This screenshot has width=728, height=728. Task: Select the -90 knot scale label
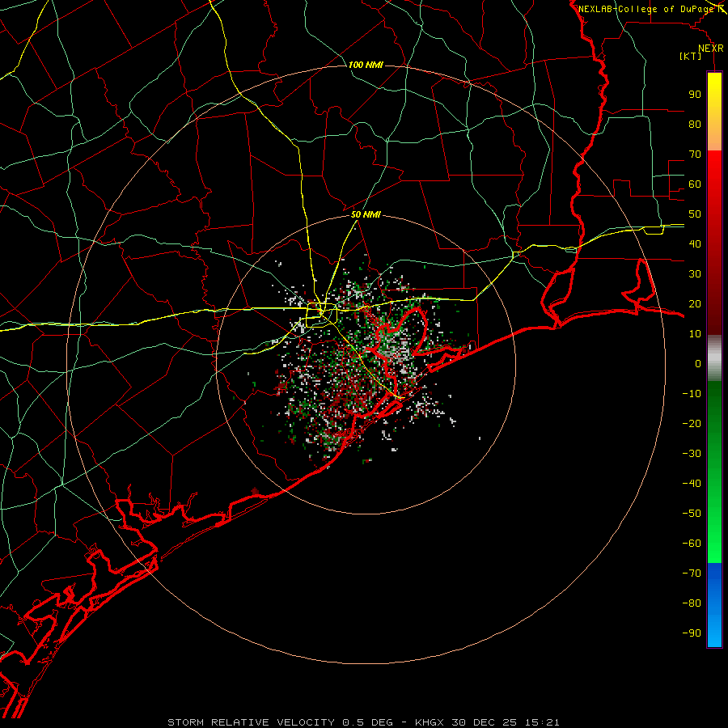pyautogui.click(x=692, y=633)
